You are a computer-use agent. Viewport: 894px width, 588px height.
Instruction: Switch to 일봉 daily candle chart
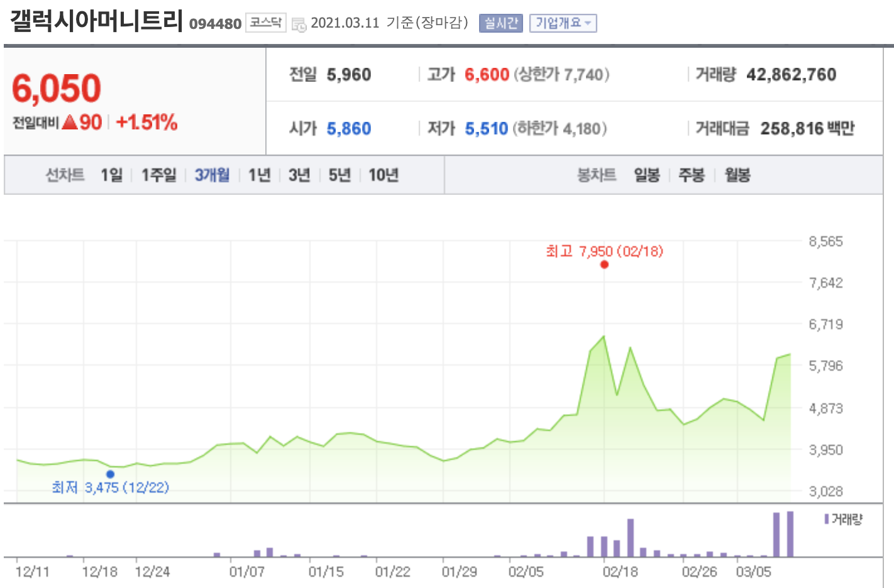pos(647,175)
